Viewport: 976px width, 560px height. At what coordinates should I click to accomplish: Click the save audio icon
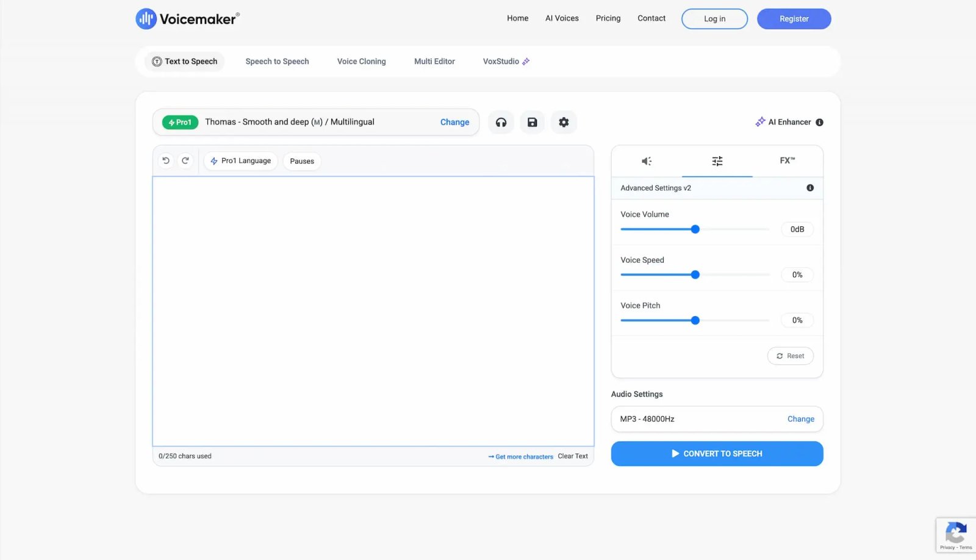[x=532, y=122]
